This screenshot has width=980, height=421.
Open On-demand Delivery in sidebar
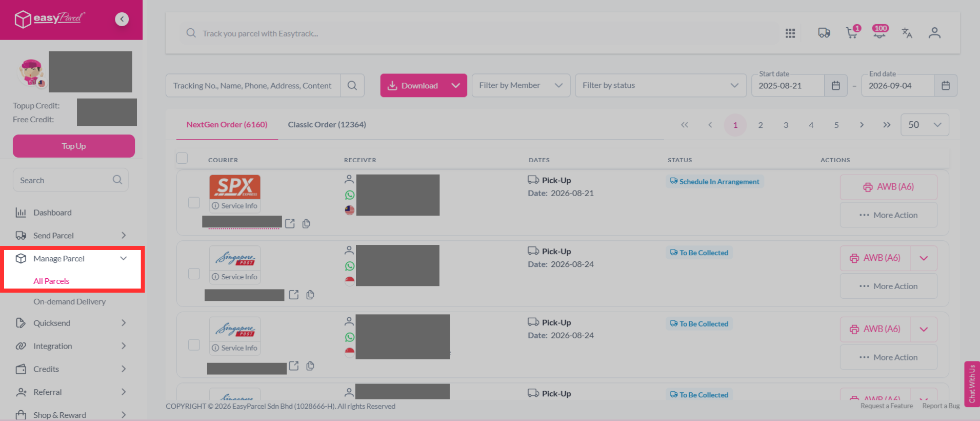click(70, 302)
